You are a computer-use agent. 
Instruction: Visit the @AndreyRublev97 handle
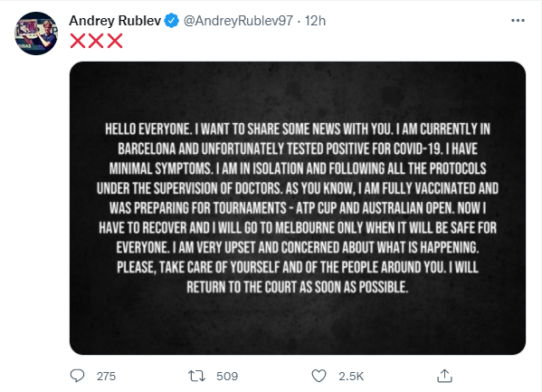coord(238,21)
